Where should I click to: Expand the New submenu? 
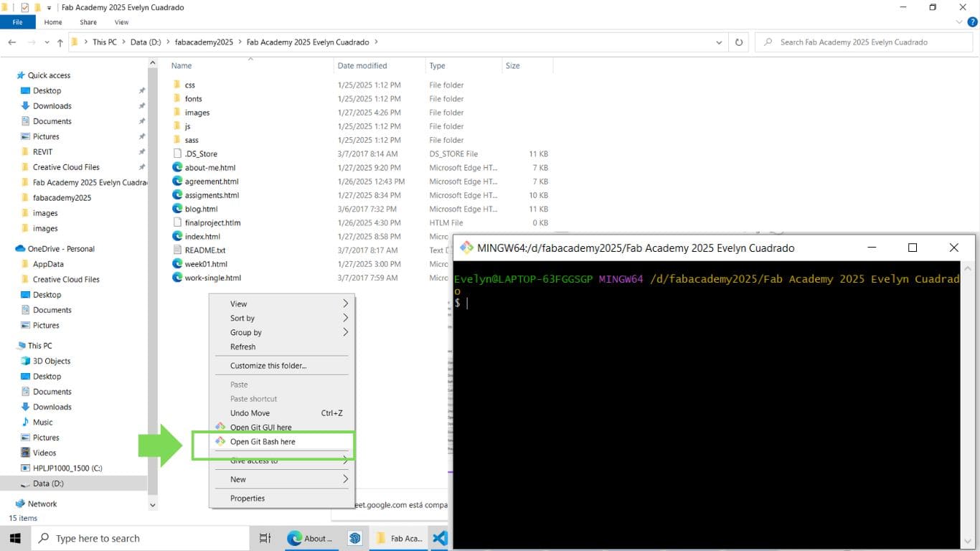[345, 479]
